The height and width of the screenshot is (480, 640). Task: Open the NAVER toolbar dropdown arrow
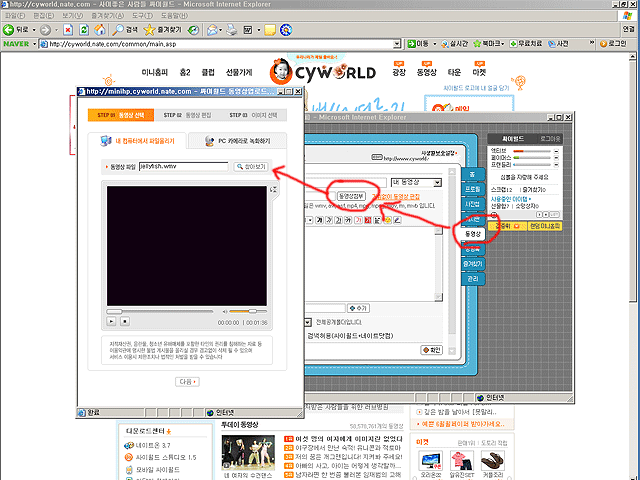pos(34,44)
